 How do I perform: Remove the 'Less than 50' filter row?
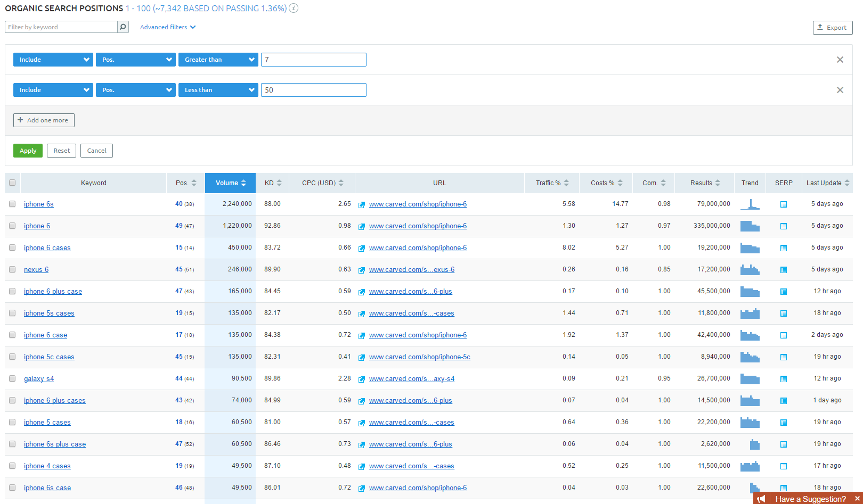(840, 90)
